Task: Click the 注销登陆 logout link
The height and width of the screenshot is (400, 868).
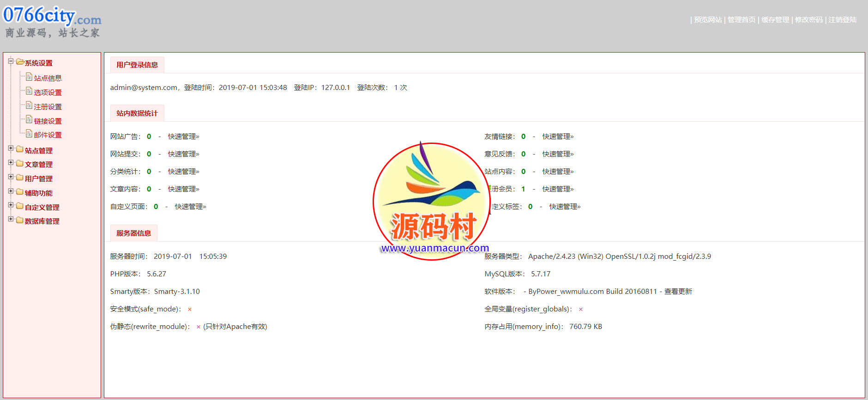Action: coord(842,20)
